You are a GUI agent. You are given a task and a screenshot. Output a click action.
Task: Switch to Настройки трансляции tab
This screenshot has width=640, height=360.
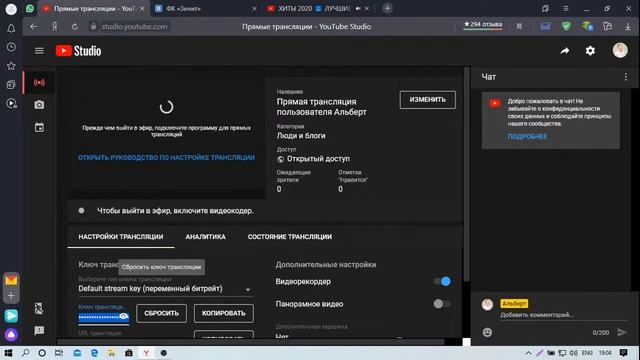tap(121, 237)
